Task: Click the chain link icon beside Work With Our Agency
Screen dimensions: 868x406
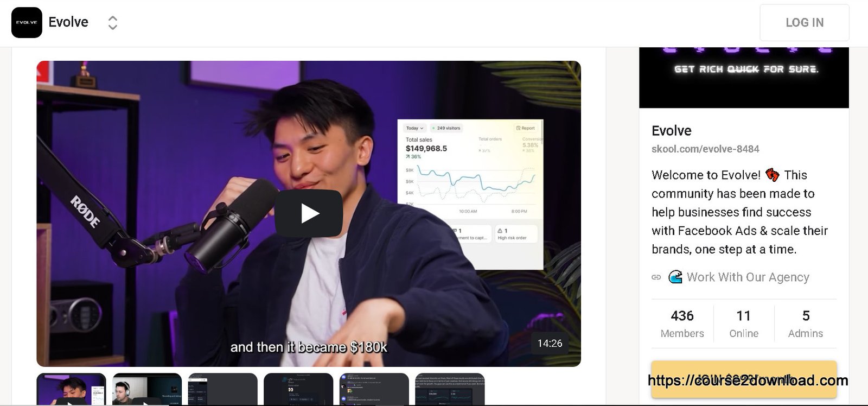Action: click(656, 277)
